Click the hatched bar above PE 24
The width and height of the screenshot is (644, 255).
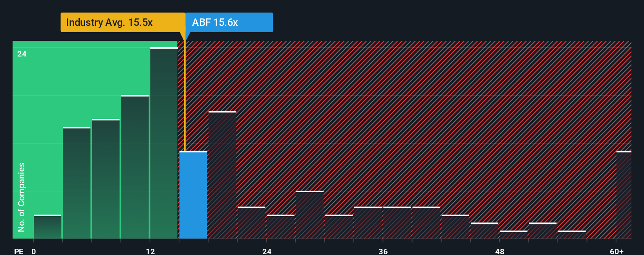click(281, 227)
